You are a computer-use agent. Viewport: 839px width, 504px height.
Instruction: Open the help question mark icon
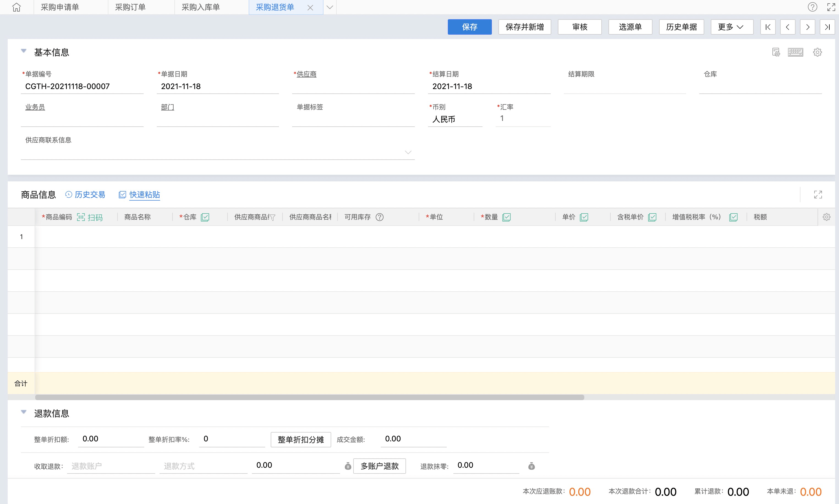(812, 7)
